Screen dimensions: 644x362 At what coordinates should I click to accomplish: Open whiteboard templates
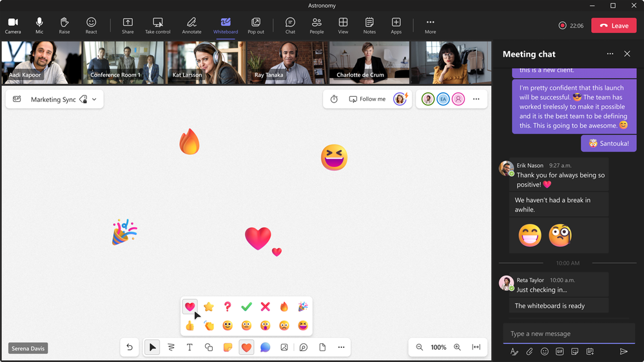click(x=322, y=347)
